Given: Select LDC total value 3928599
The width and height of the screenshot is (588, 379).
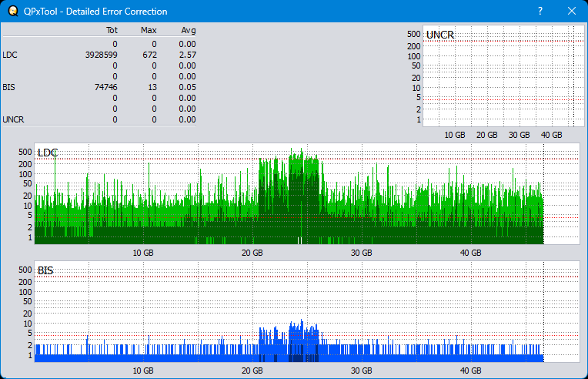Looking at the screenshot, I should (x=102, y=55).
